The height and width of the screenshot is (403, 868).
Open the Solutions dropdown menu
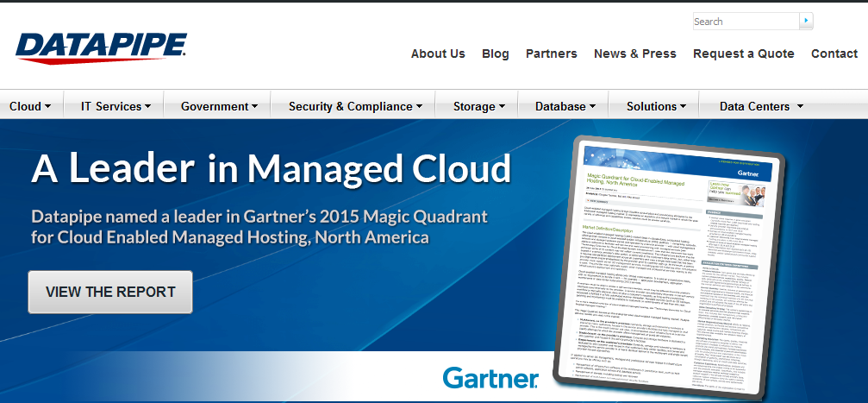click(x=657, y=106)
